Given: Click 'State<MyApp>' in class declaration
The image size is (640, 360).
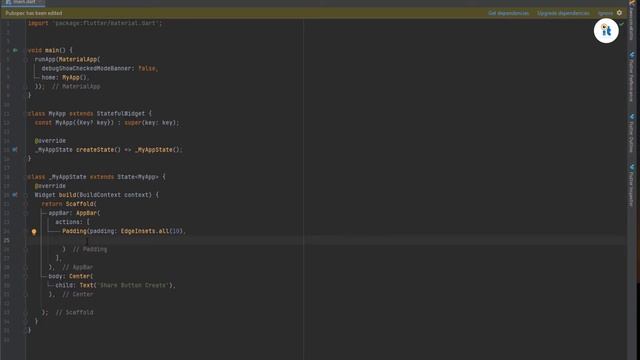Looking at the screenshot, I should (x=138, y=177).
